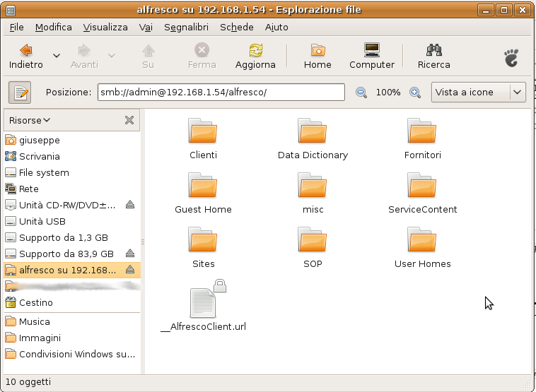Screen dimensions: 536x392
Task: Zoom in with the plus magnifier
Action: pyautogui.click(x=415, y=93)
